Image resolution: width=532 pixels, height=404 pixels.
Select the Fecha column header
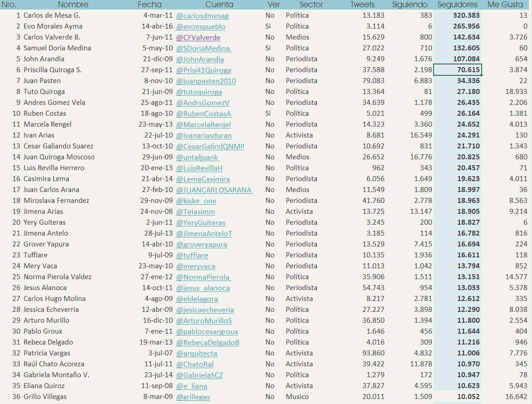pos(150,5)
